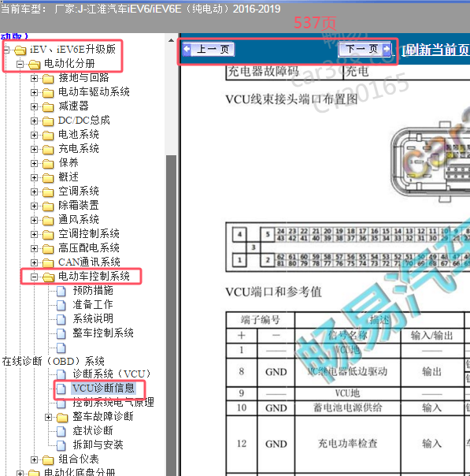Expand the 整车故障诊断 folder node
The width and height of the screenshot is (470, 476).
coord(48,417)
